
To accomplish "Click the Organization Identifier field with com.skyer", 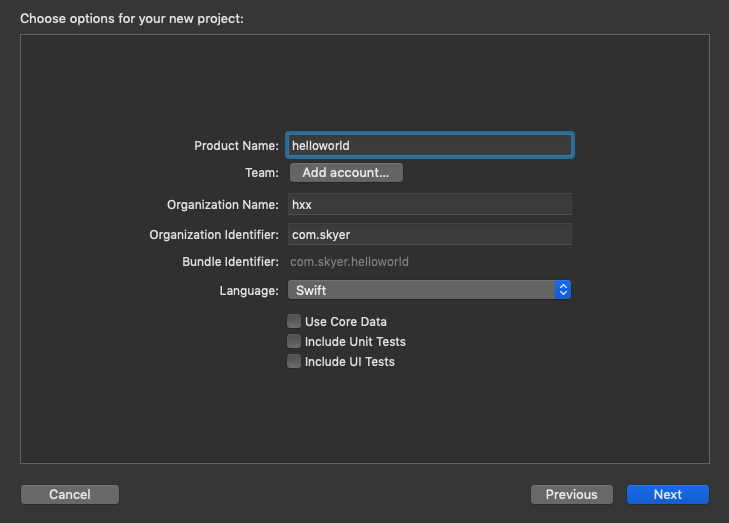I will [430, 234].
